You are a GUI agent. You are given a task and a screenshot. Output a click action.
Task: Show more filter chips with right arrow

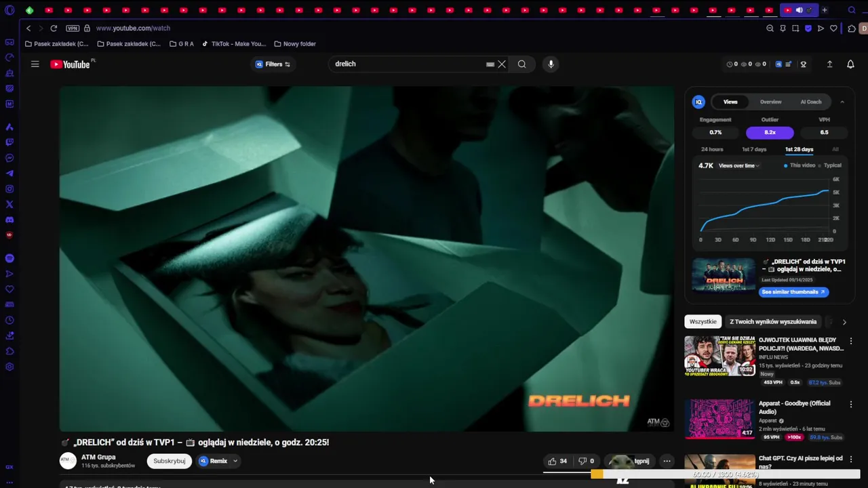pyautogui.click(x=844, y=322)
